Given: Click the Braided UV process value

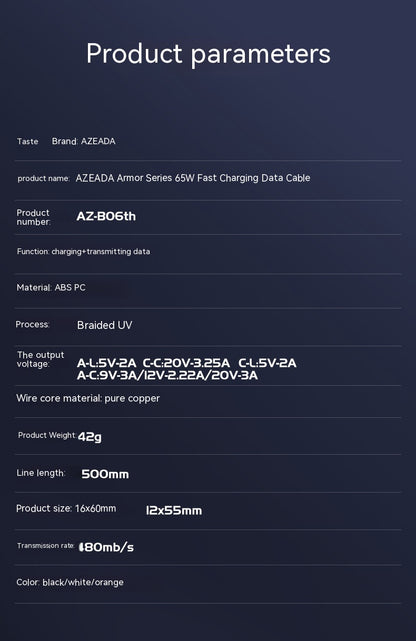Looking at the screenshot, I should point(105,325).
